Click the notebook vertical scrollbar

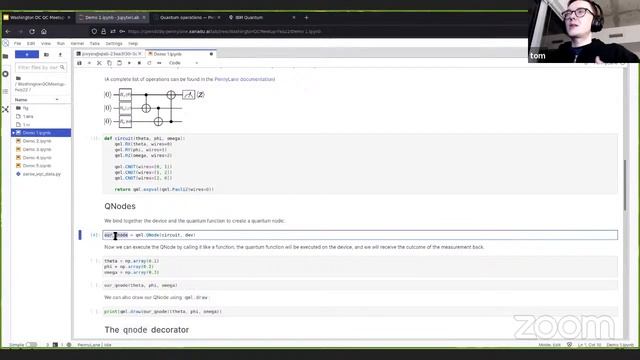625,185
